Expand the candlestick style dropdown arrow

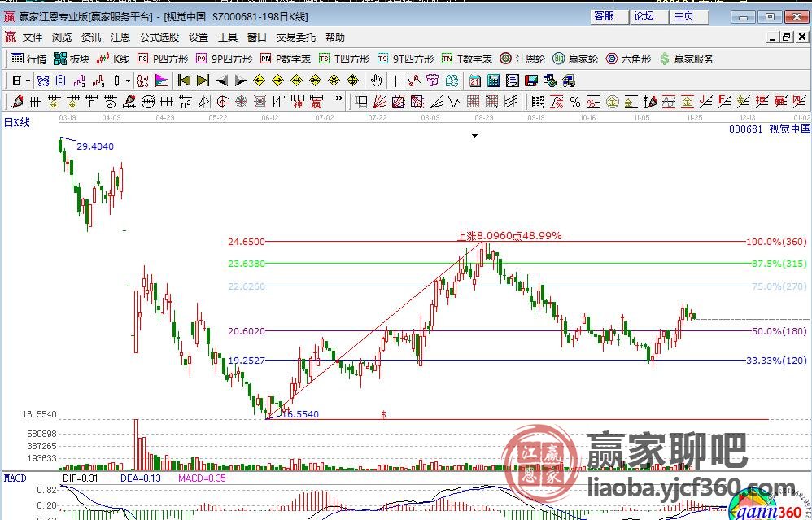point(128,81)
